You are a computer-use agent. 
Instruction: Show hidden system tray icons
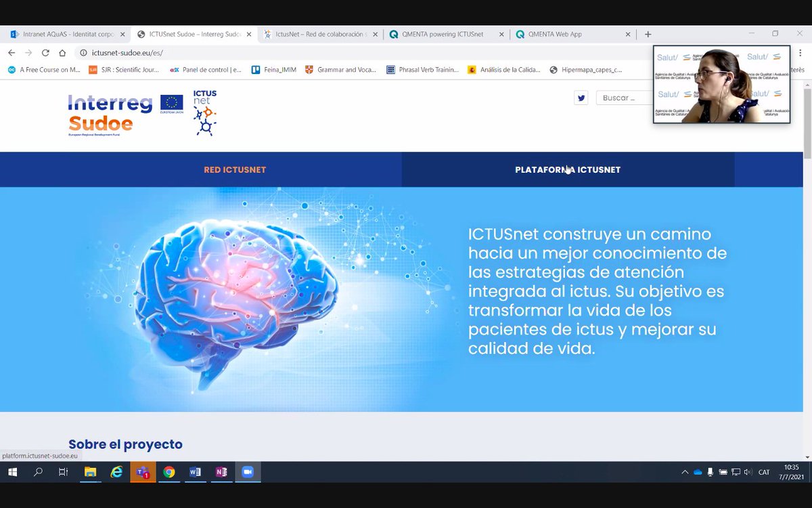(685, 472)
